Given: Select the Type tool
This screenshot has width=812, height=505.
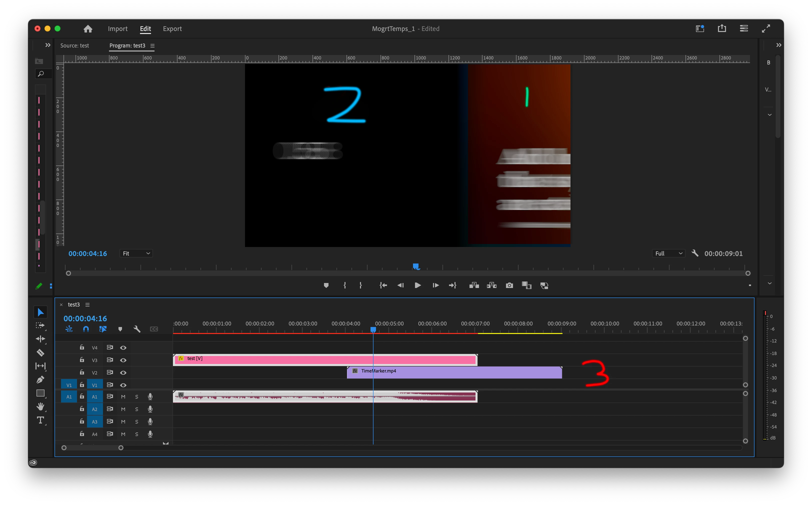Looking at the screenshot, I should pos(40,420).
